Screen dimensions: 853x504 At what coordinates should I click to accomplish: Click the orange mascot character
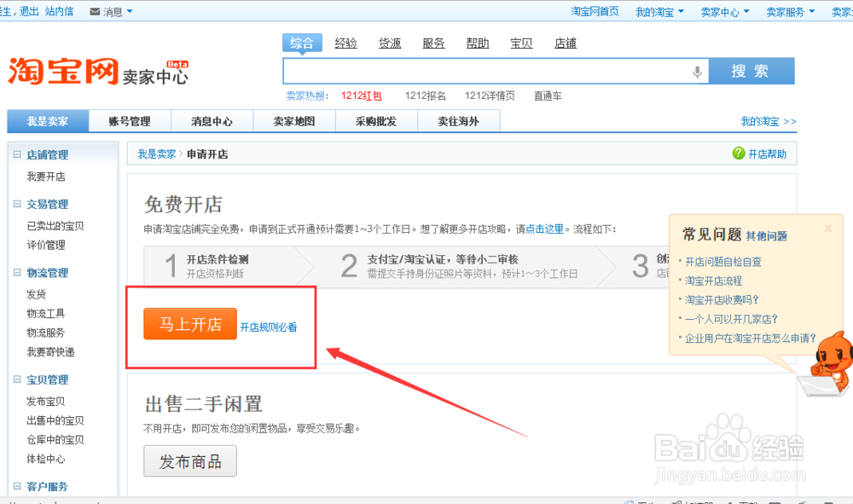point(831,360)
